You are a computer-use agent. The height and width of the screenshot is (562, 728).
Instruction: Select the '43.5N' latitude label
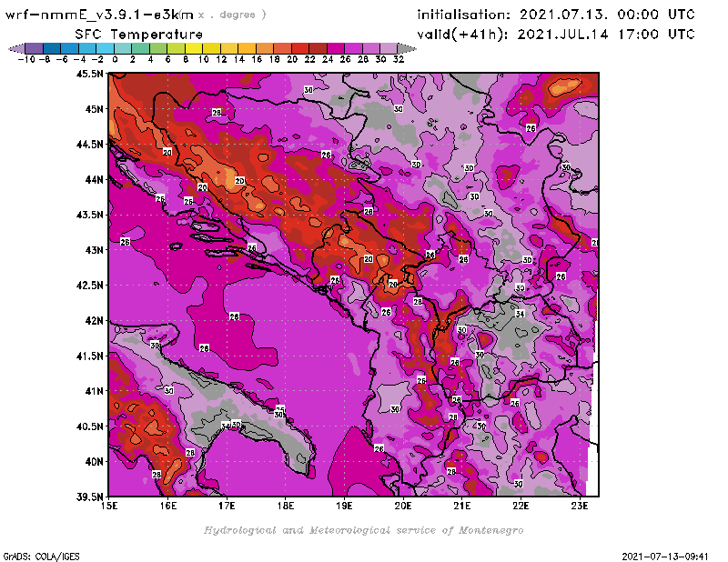pyautogui.click(x=89, y=215)
